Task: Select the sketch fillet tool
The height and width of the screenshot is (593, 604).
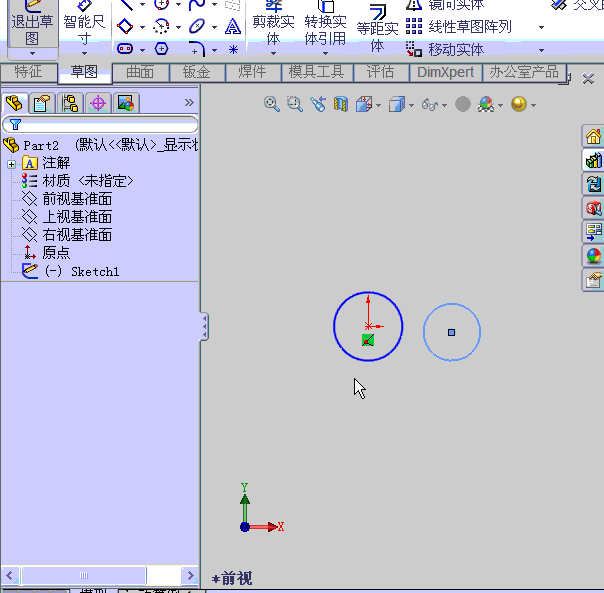Action: 197,49
